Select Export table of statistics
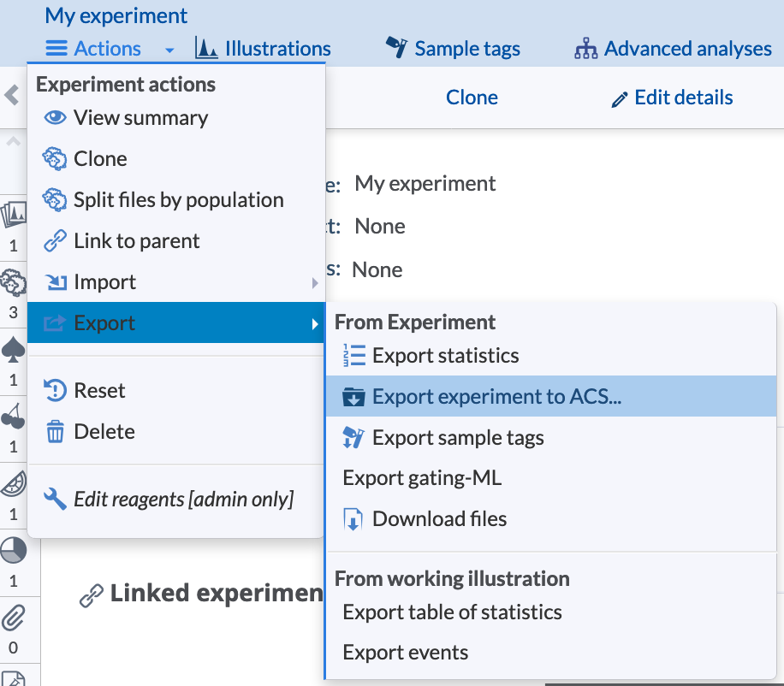The width and height of the screenshot is (784, 686). 551,612
